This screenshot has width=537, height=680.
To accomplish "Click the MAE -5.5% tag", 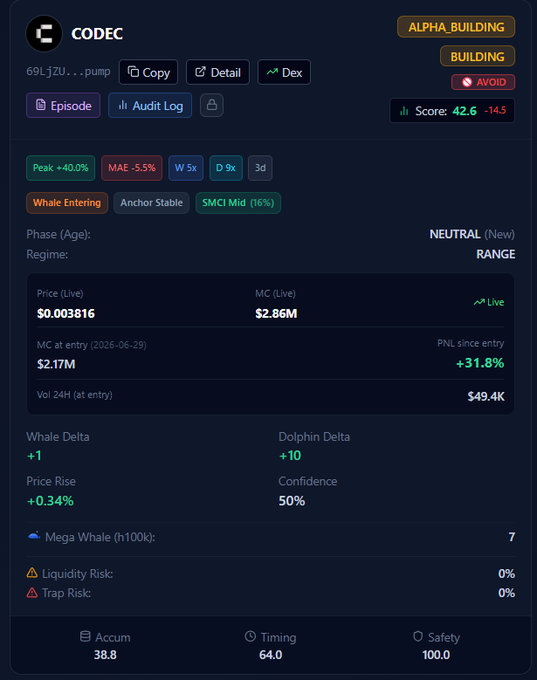I will point(132,168).
